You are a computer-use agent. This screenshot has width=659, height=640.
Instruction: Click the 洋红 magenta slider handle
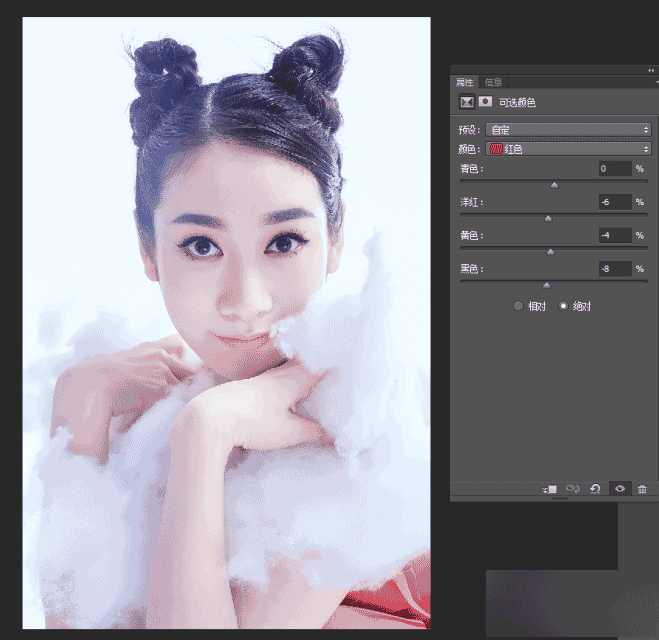548,218
